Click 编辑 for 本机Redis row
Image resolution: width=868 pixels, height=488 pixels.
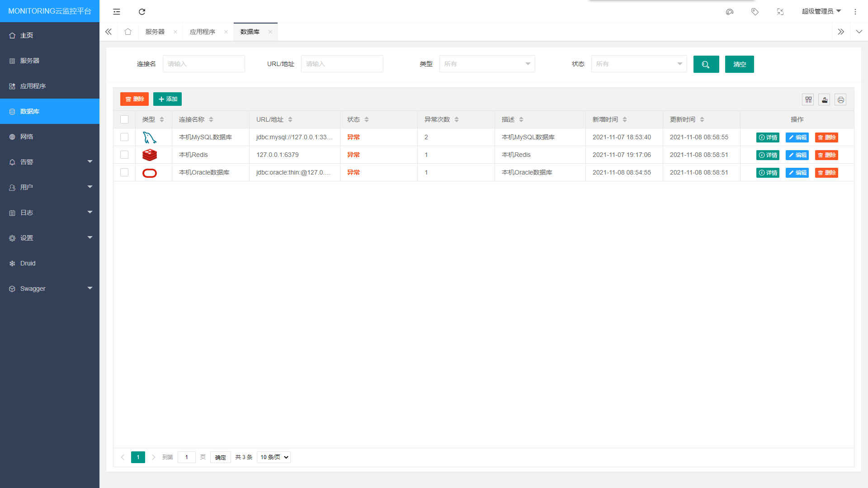coord(797,155)
